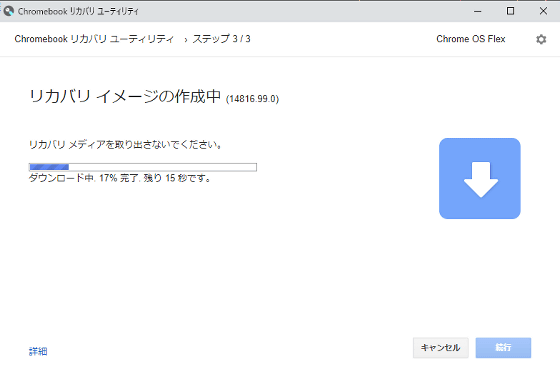
Task: Click the Chromebook Recovery Utility title bar icon
Action: 9,11
